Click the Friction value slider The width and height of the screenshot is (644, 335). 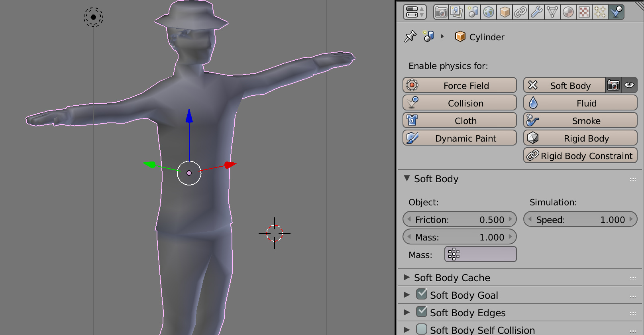459,219
